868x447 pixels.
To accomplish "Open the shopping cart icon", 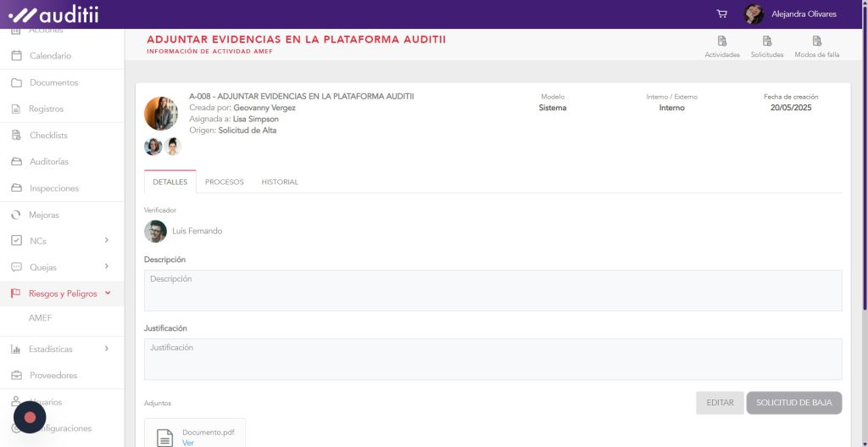I will click(721, 14).
